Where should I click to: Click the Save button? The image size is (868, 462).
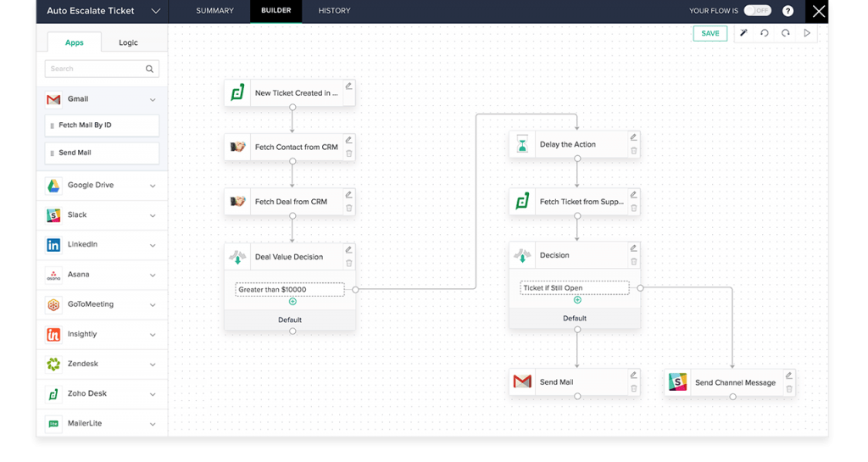click(709, 33)
